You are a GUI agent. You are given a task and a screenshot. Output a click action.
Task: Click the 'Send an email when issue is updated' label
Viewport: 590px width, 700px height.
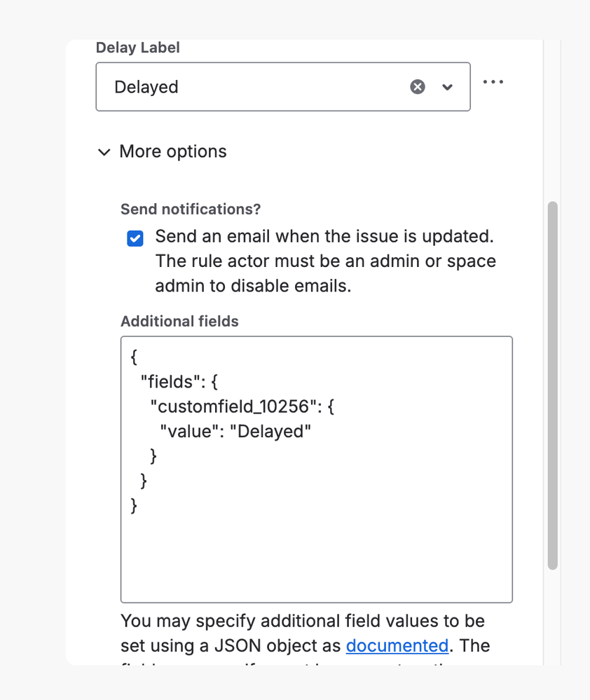point(324,237)
